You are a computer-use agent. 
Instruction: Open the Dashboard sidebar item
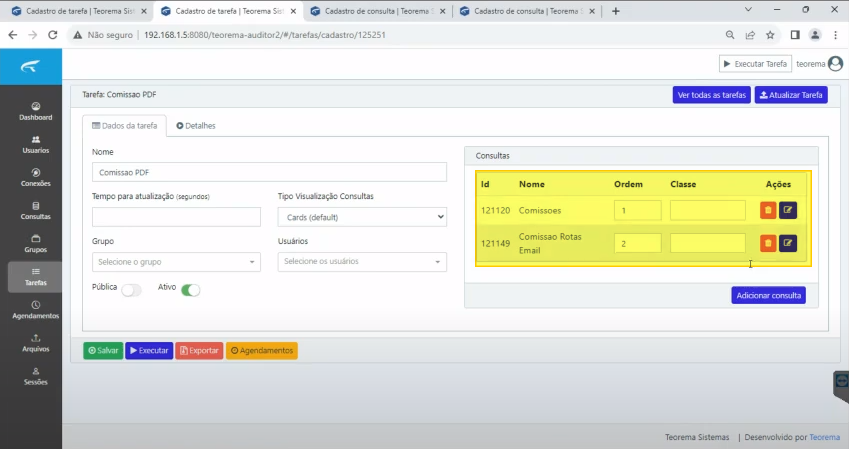pos(36,111)
